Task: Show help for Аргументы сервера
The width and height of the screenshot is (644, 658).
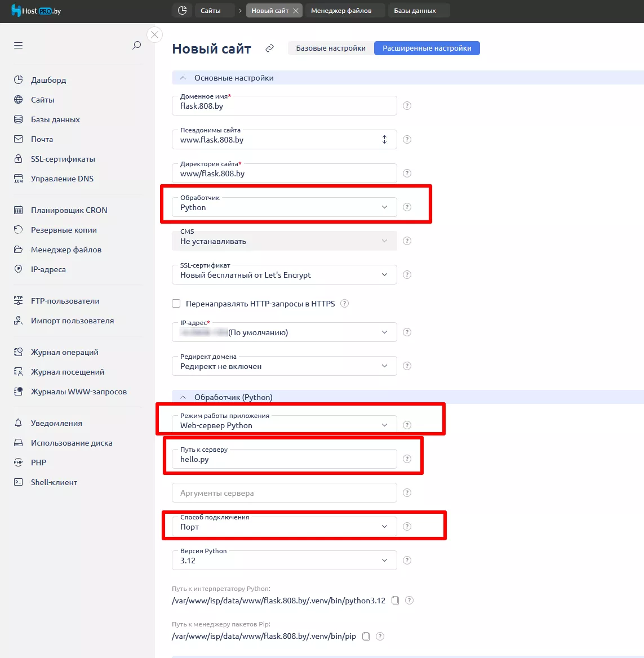Action: click(x=407, y=493)
